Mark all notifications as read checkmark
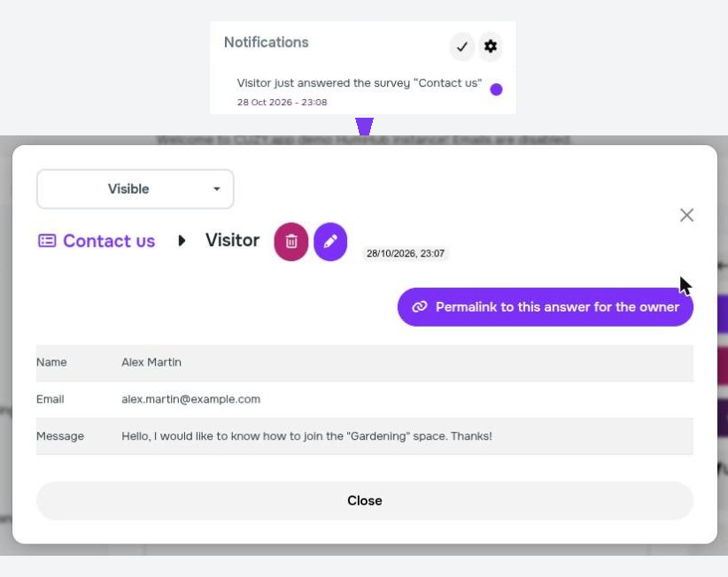Image resolution: width=728 pixels, height=577 pixels. [x=462, y=46]
